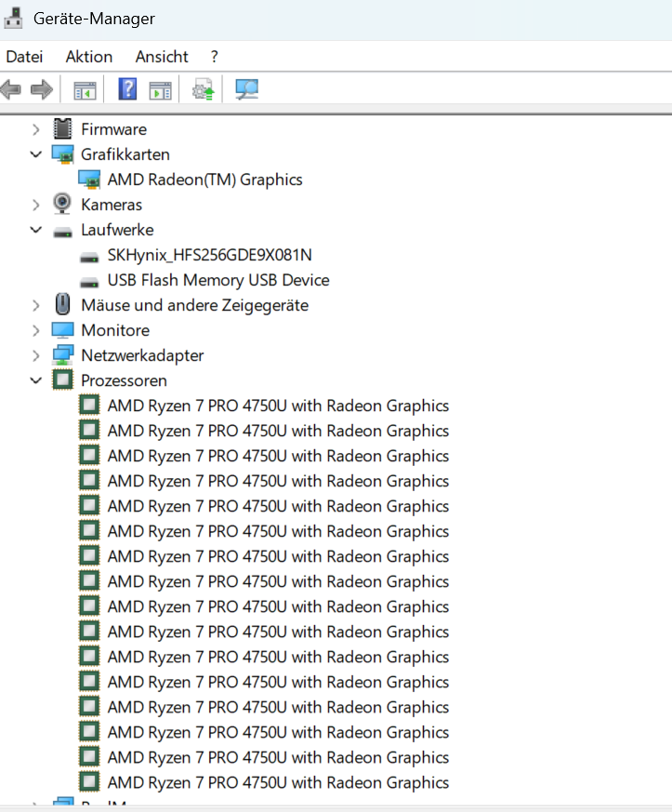Screen dimensions: 672x812
Task: Select the Grafikkarten label
Action: pyautogui.click(x=125, y=154)
